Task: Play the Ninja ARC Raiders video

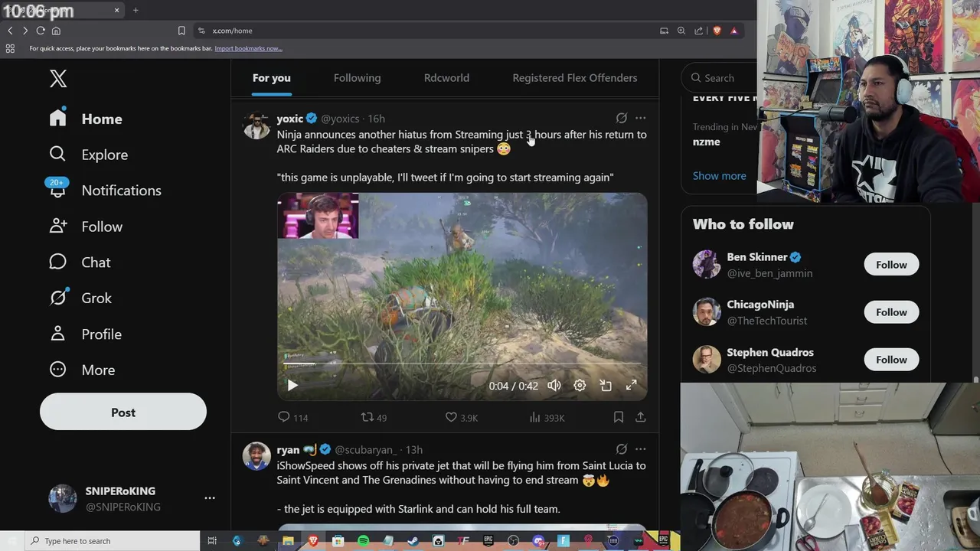Action: 292,386
